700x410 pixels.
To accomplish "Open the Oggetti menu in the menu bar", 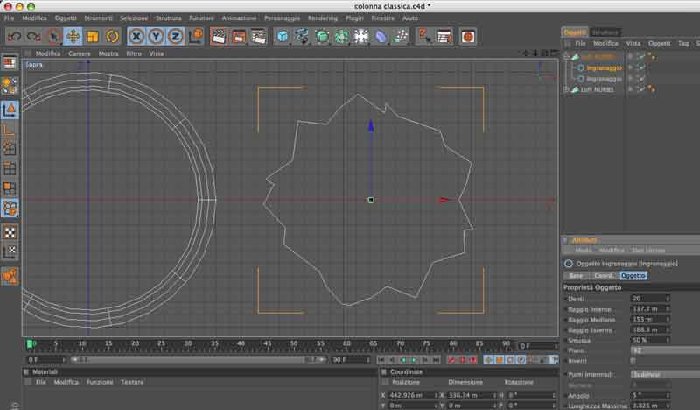I will coord(66,18).
